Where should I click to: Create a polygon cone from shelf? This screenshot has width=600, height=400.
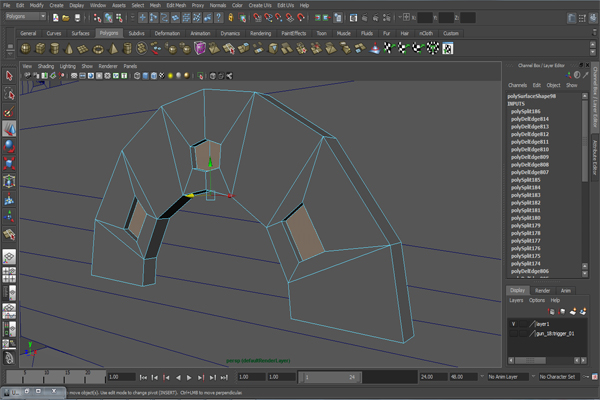point(69,49)
